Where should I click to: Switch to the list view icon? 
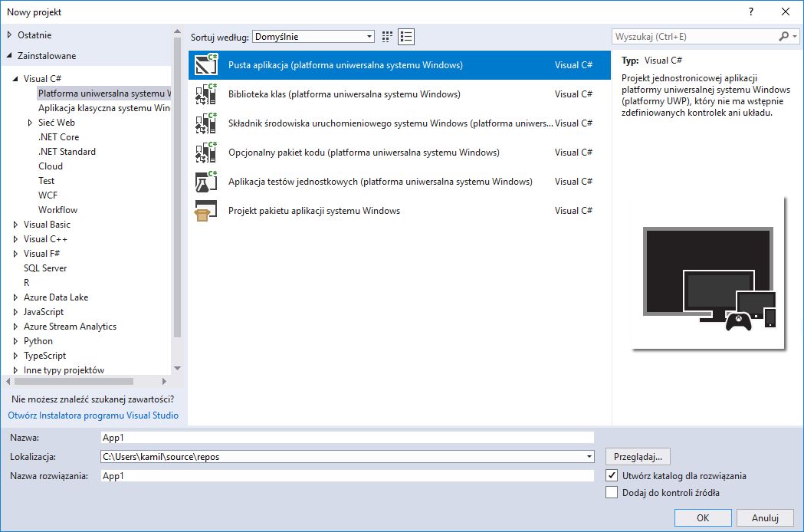click(406, 37)
